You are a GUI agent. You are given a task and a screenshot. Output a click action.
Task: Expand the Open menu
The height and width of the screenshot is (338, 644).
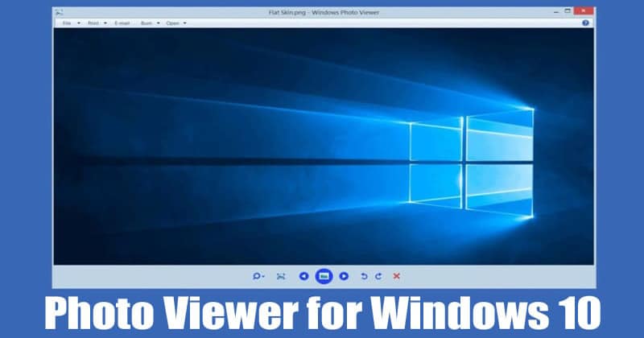[176, 23]
